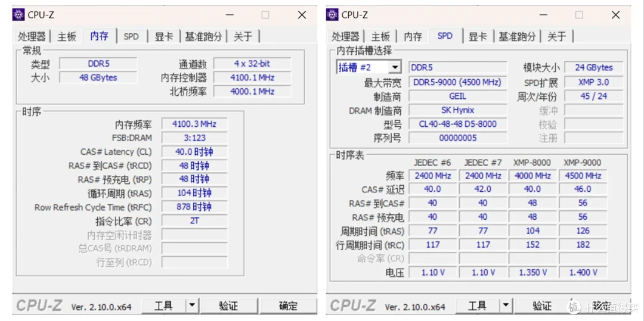Image resolution: width=644 pixels, height=321 pixels.
Task: Click the XMP-8000 column header
Action: tap(532, 163)
